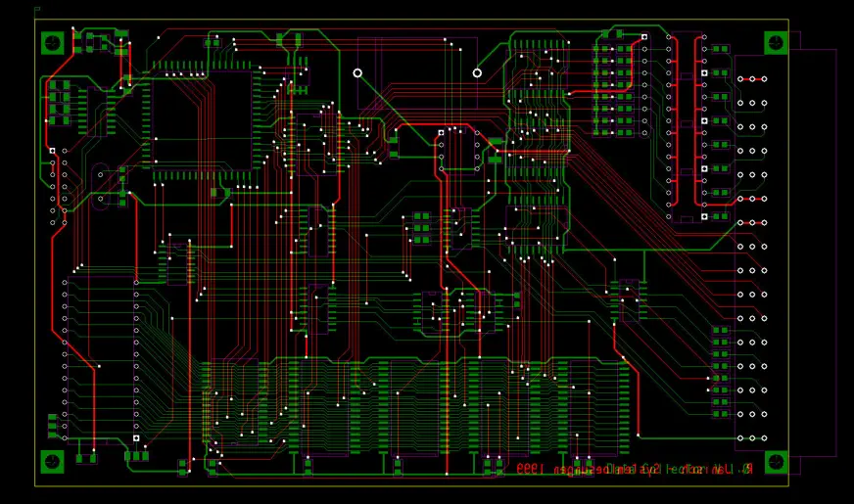Select the purple connector outline on right edge
Screen dimensions: 854x504
pyautogui.click(x=835, y=254)
